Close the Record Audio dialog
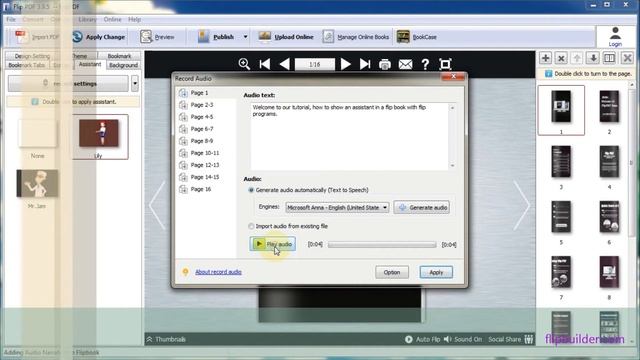640x360 pixels. coord(453,77)
